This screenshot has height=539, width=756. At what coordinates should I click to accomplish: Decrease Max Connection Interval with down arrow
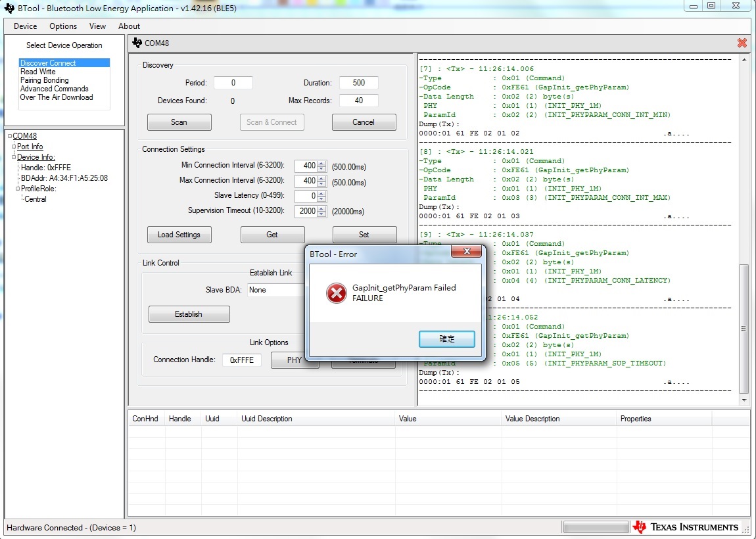[321, 184]
